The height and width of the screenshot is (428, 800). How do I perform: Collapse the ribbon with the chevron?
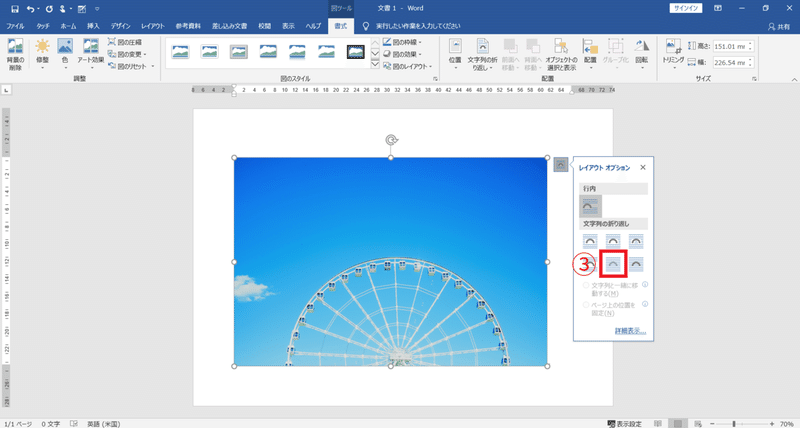(794, 80)
